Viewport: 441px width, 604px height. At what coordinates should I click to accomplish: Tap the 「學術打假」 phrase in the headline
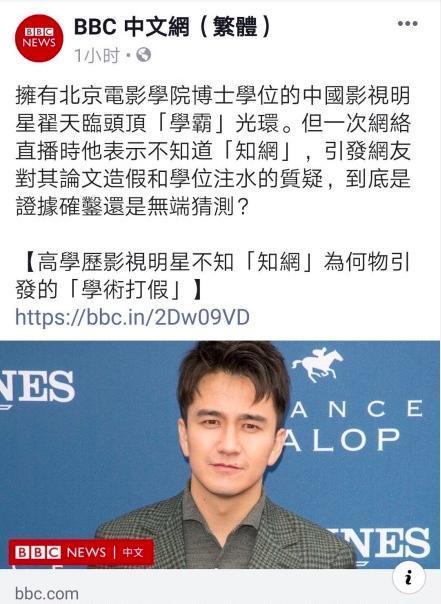125,290
